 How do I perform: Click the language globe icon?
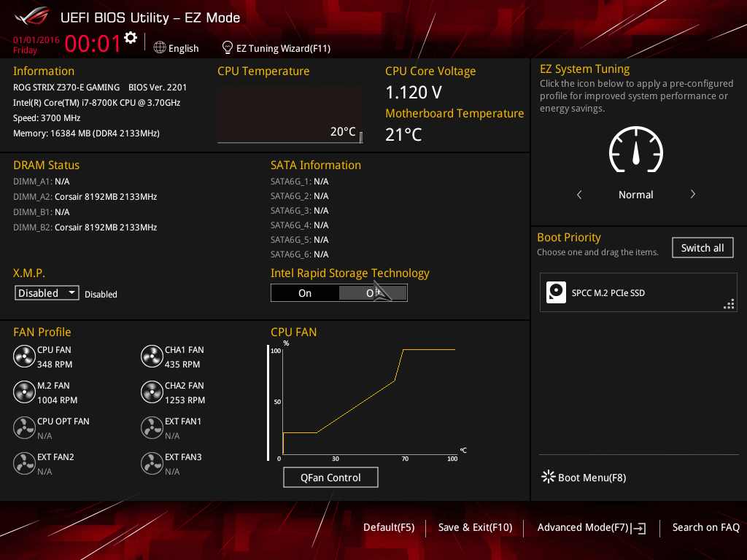pos(160,47)
